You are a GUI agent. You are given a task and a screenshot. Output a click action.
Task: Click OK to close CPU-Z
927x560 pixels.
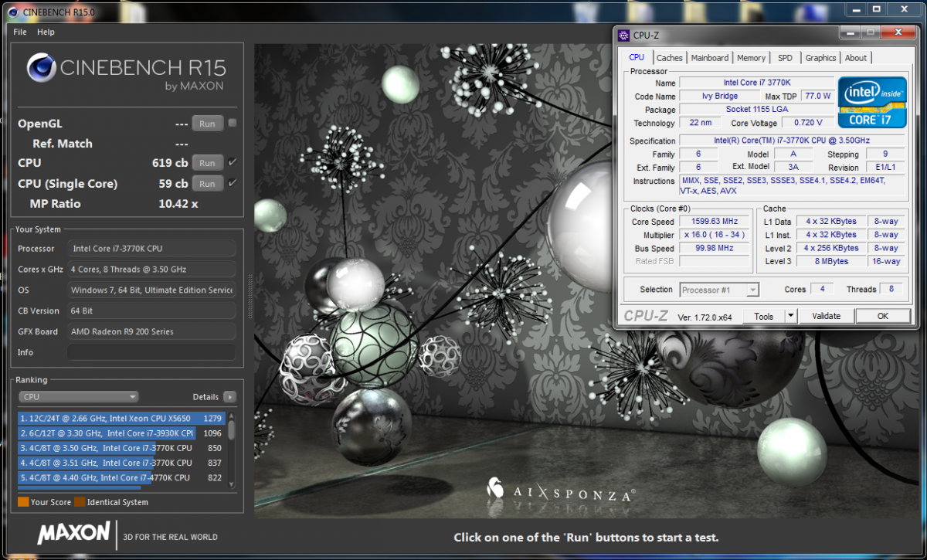[883, 316]
